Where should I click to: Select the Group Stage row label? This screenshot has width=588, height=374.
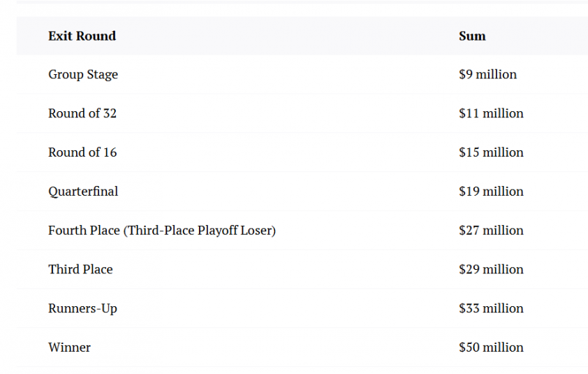[83, 74]
